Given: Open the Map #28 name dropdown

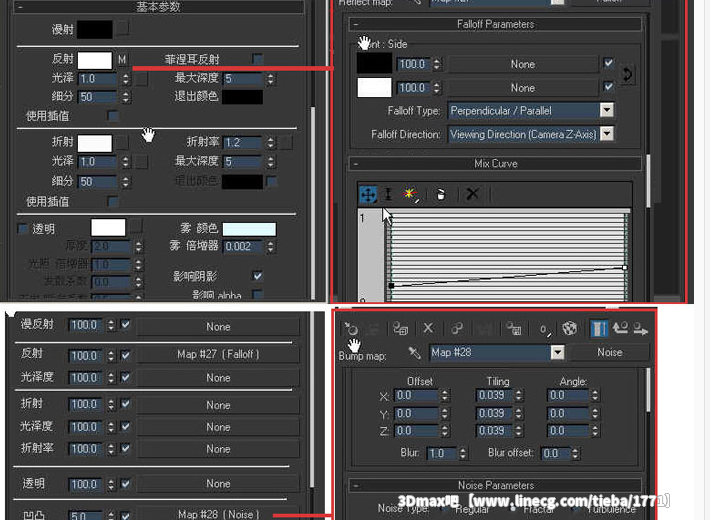Looking at the screenshot, I should (557, 352).
